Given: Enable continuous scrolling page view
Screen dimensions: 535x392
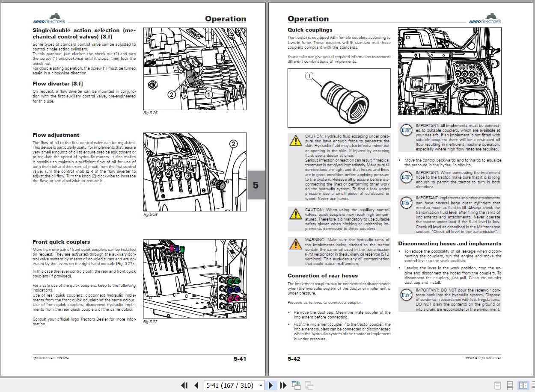Looking at the screenshot, I should (x=510, y=385).
